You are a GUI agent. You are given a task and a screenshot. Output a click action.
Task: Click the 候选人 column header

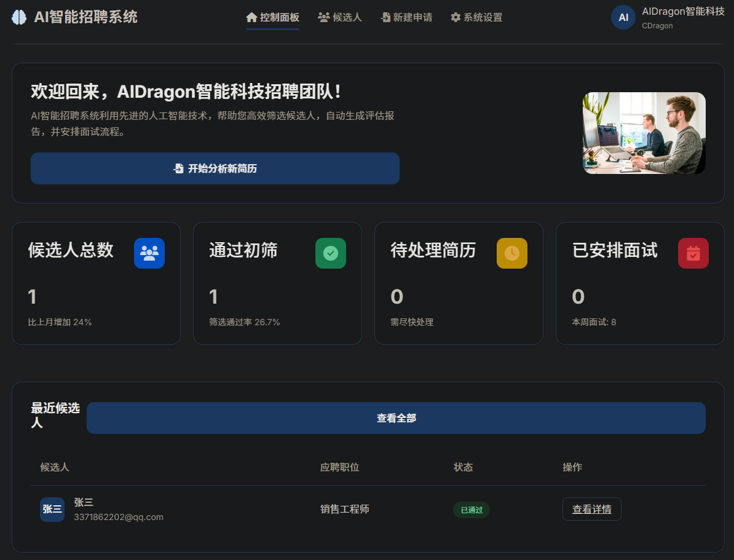coord(55,467)
